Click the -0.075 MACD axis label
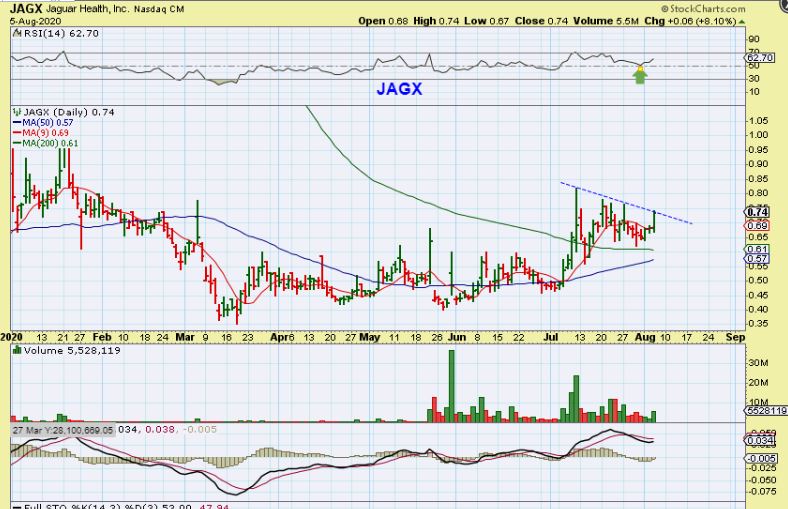This screenshot has height=509, width=788. 762,491
